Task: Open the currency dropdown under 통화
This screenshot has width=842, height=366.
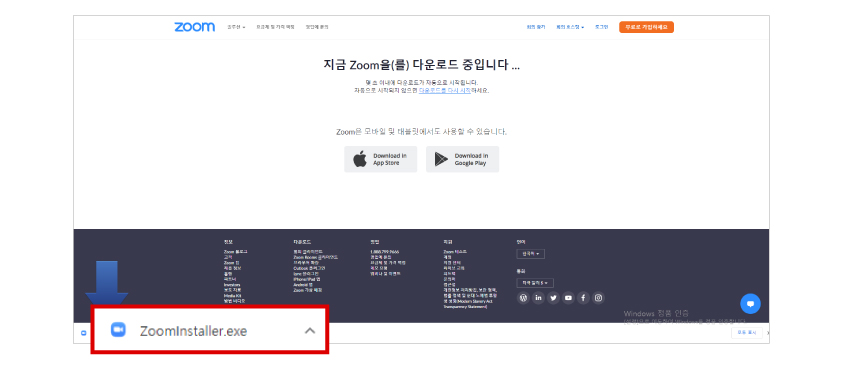Action: coord(535,283)
